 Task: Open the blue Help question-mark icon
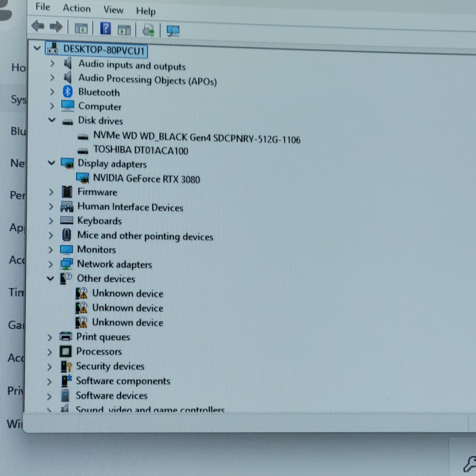coord(105,28)
